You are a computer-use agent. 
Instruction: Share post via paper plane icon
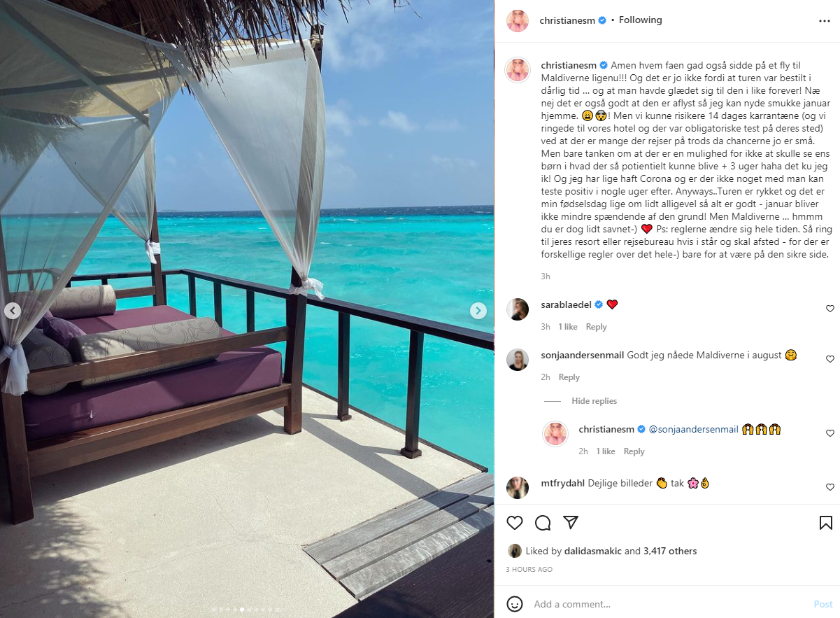pos(571,523)
